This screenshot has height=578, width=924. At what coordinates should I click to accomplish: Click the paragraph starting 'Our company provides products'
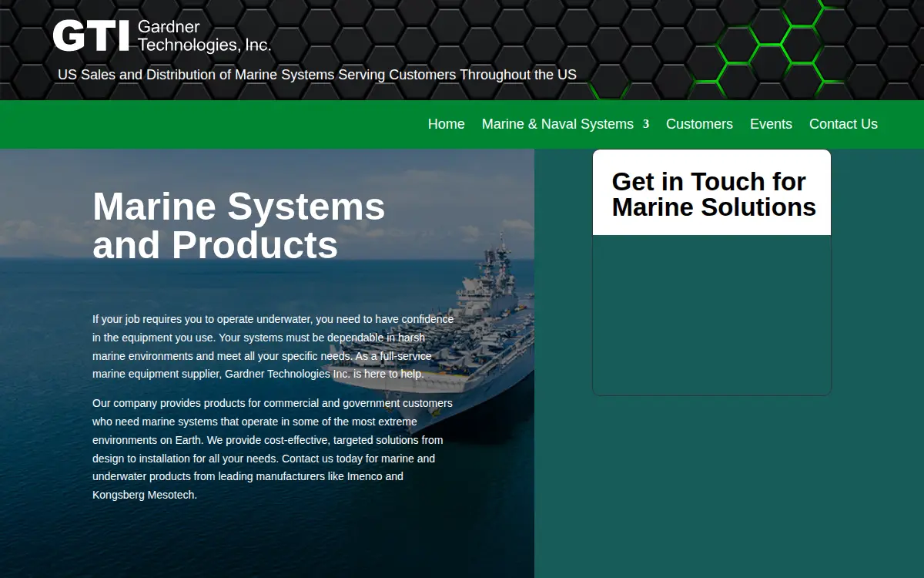[273, 449]
